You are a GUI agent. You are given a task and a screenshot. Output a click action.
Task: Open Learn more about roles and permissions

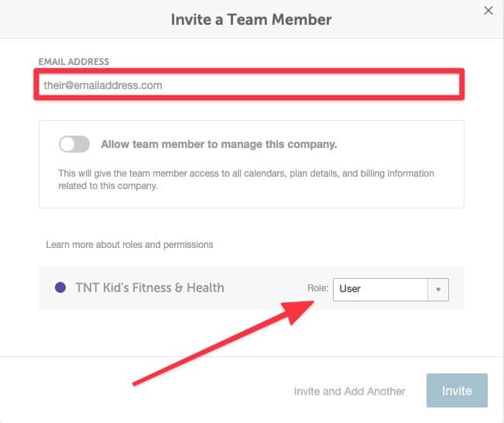129,245
